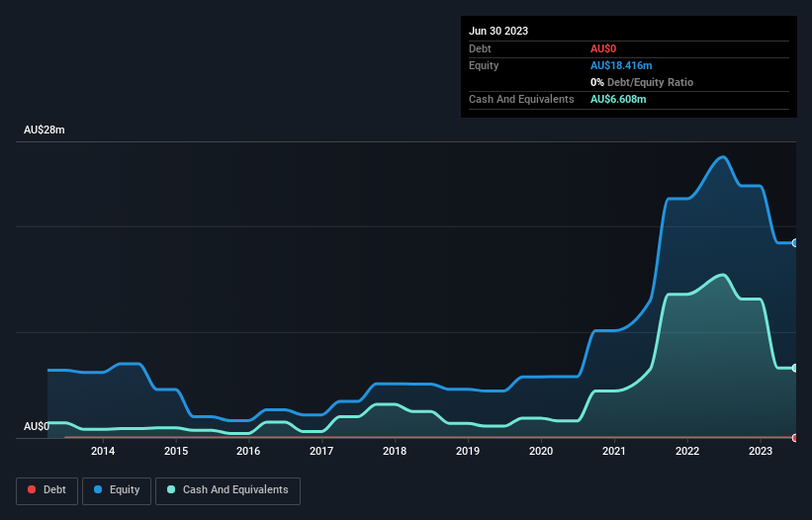Click the blue Equity legend dot
The height and width of the screenshot is (520, 812).
(98, 489)
